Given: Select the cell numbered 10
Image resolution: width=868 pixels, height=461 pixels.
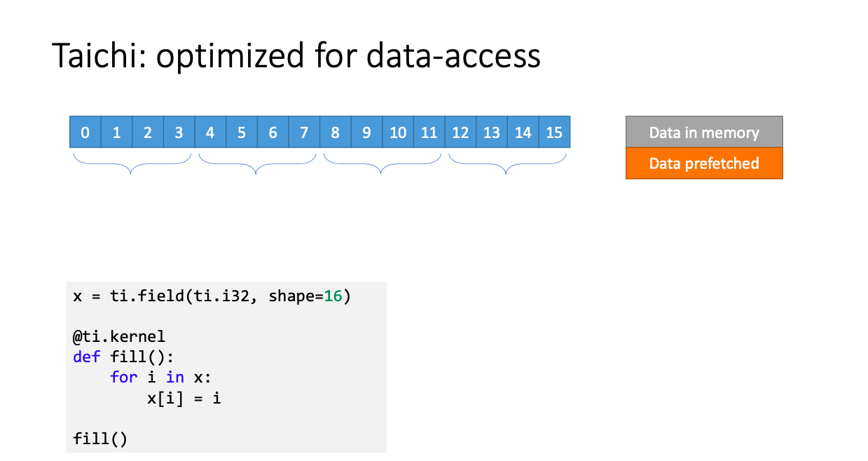Looking at the screenshot, I should tap(398, 132).
